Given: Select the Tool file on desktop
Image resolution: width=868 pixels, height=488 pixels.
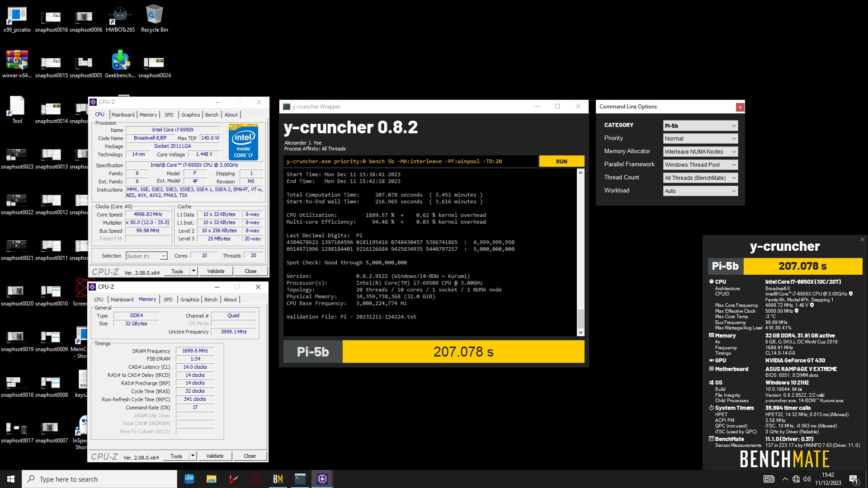Looking at the screenshot, I should pyautogui.click(x=17, y=110).
